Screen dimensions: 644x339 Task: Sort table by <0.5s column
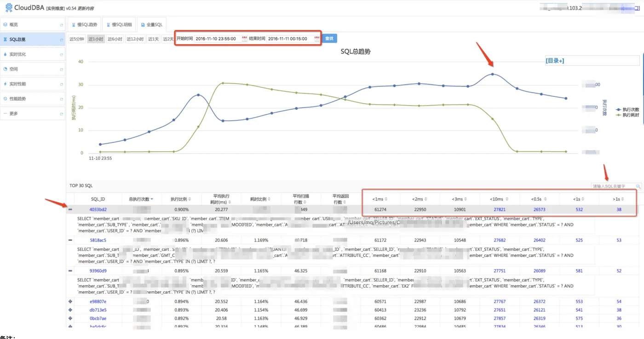click(546, 199)
